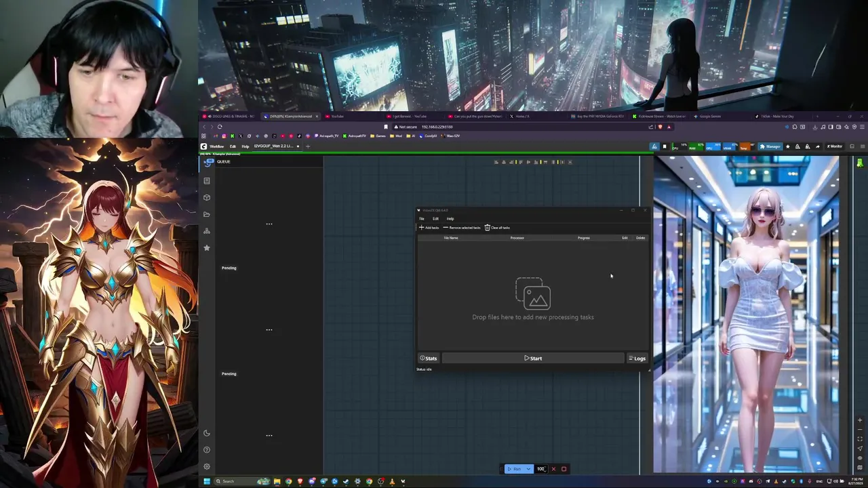This screenshot has width=868, height=488.
Task: Click the Start button in Video2X
Action: click(533, 359)
